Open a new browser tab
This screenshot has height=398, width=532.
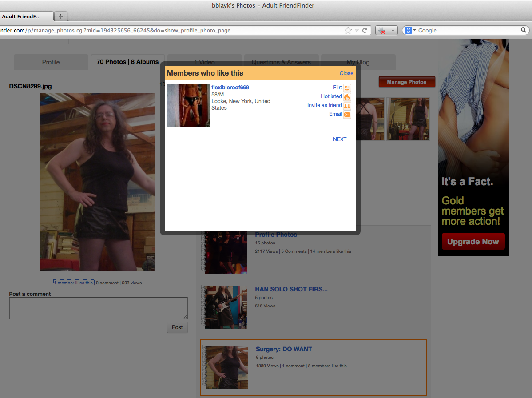coord(61,16)
